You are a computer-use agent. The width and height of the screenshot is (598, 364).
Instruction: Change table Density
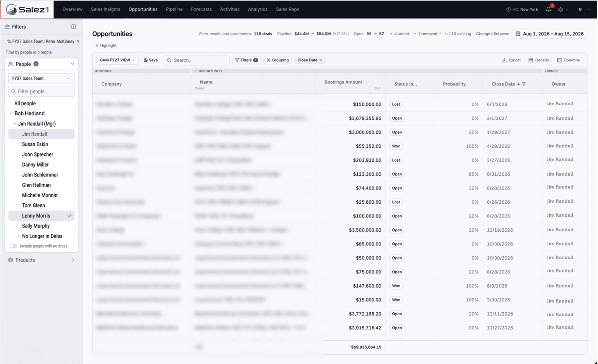click(x=539, y=60)
